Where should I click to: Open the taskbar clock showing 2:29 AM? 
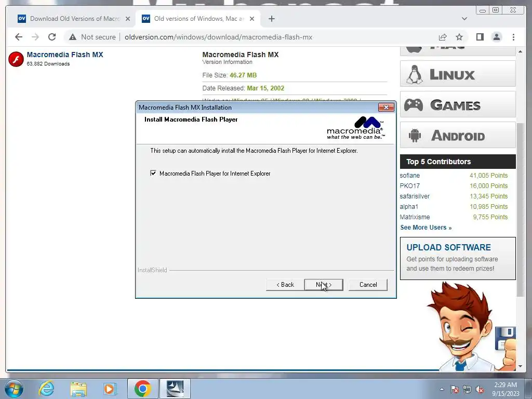click(506, 389)
